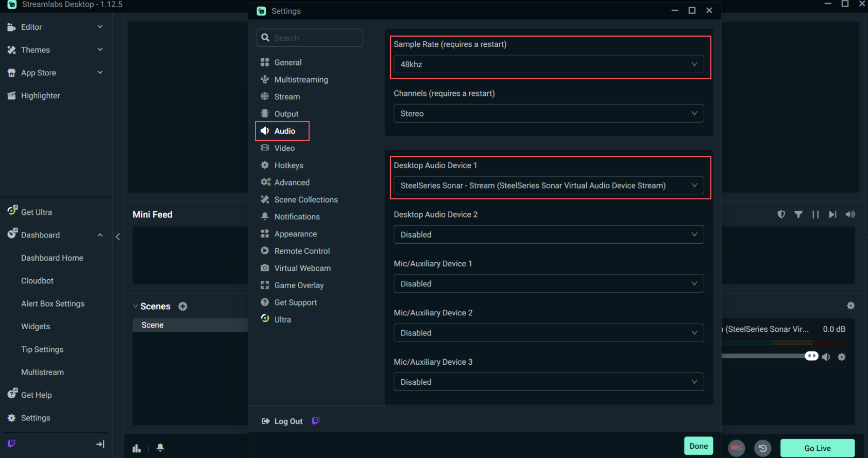Pause the Mini Feed alert queue

(815, 214)
